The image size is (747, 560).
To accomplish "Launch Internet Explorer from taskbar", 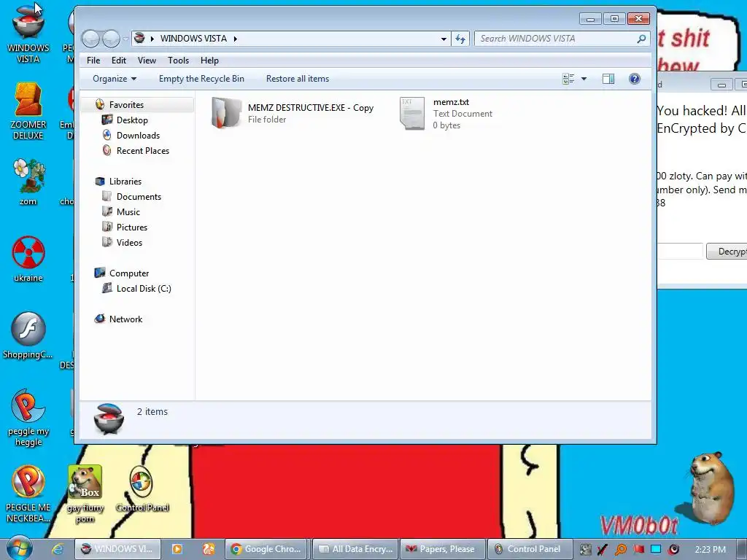I will pyautogui.click(x=58, y=549).
